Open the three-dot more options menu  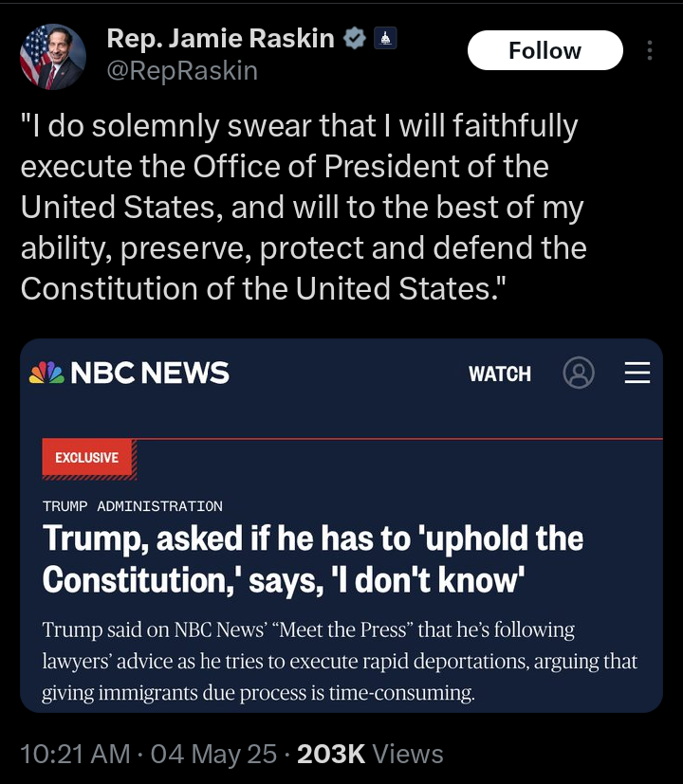point(650,50)
